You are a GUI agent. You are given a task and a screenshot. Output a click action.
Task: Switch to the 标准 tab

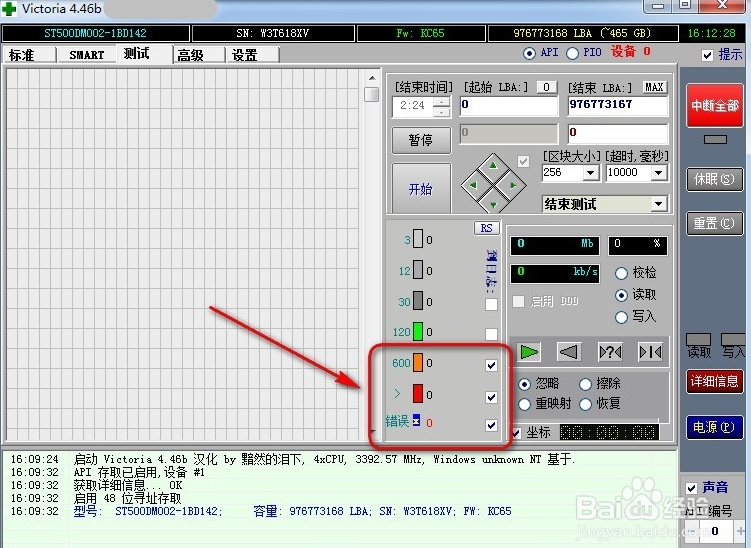click(x=28, y=55)
